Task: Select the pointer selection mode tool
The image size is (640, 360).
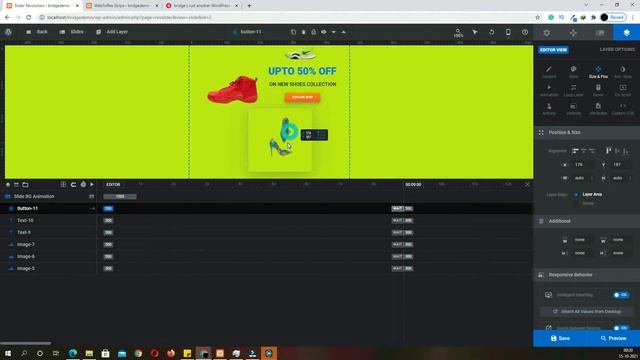Action: coord(475,32)
